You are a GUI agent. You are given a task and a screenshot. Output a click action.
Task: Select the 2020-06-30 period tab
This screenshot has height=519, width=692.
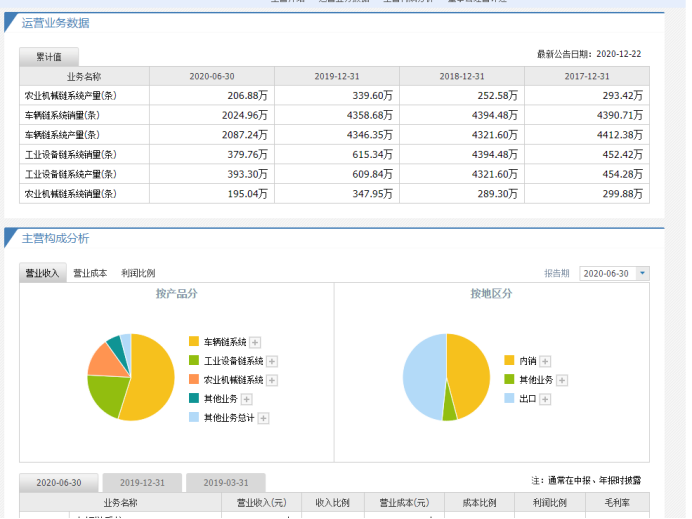pyautogui.click(x=59, y=483)
